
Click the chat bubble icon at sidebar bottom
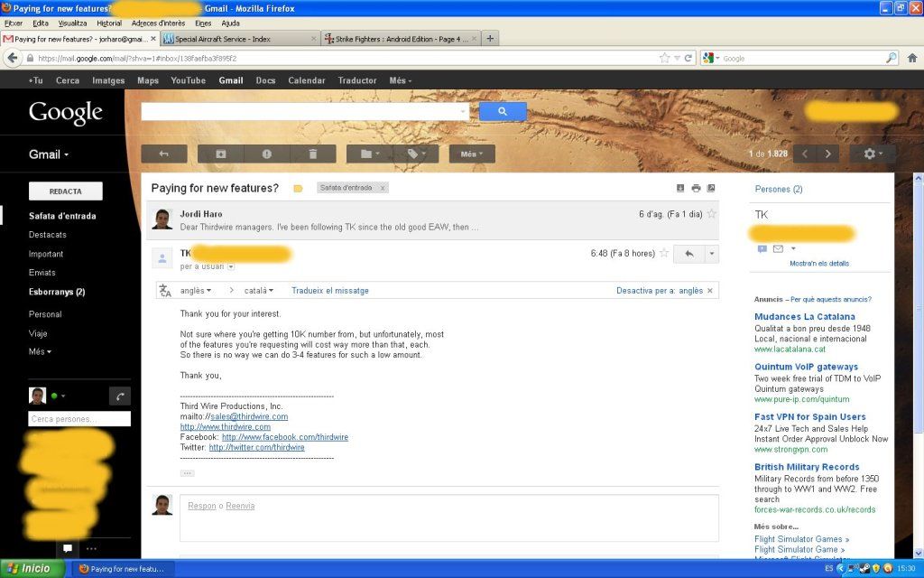pos(68,548)
